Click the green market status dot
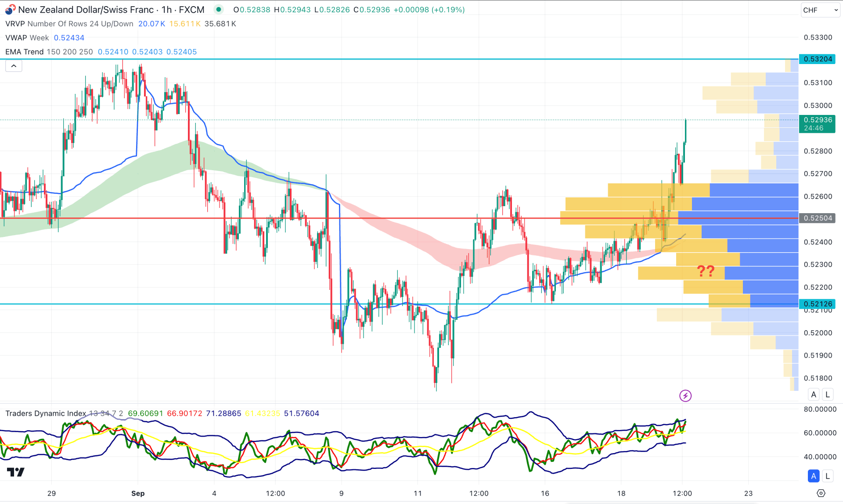843x504 pixels. [218, 10]
